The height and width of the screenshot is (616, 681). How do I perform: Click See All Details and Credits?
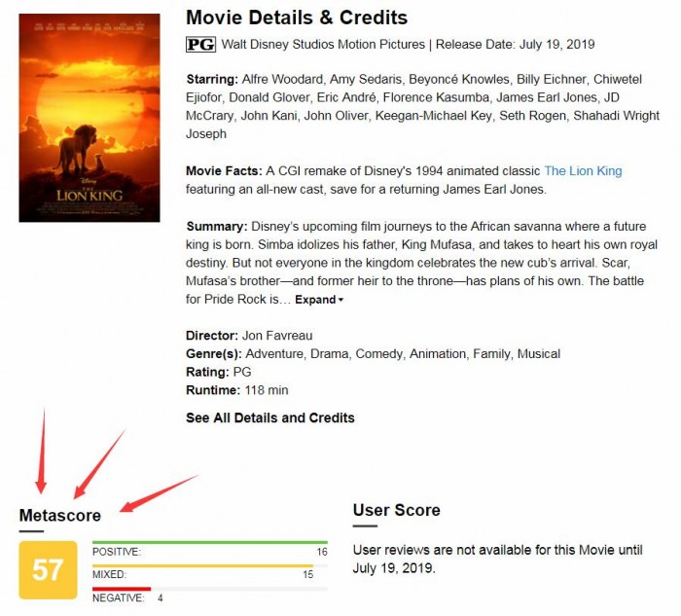[270, 417]
